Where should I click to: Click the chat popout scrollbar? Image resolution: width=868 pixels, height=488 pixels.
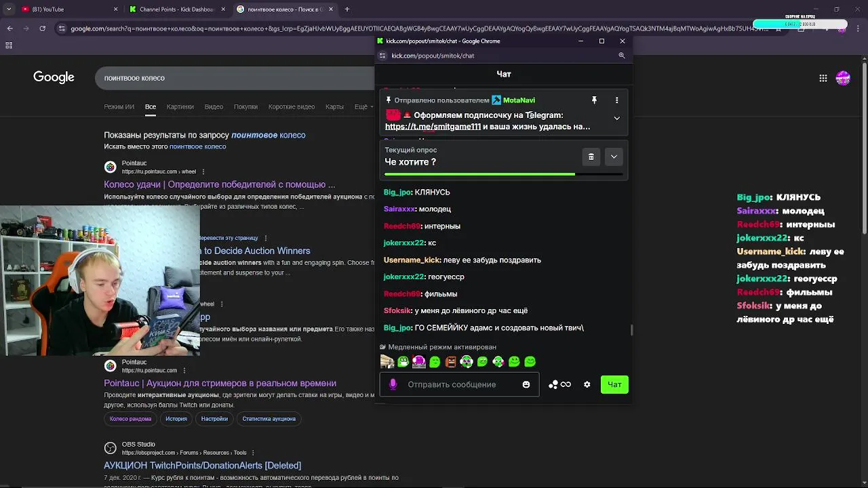631,329
